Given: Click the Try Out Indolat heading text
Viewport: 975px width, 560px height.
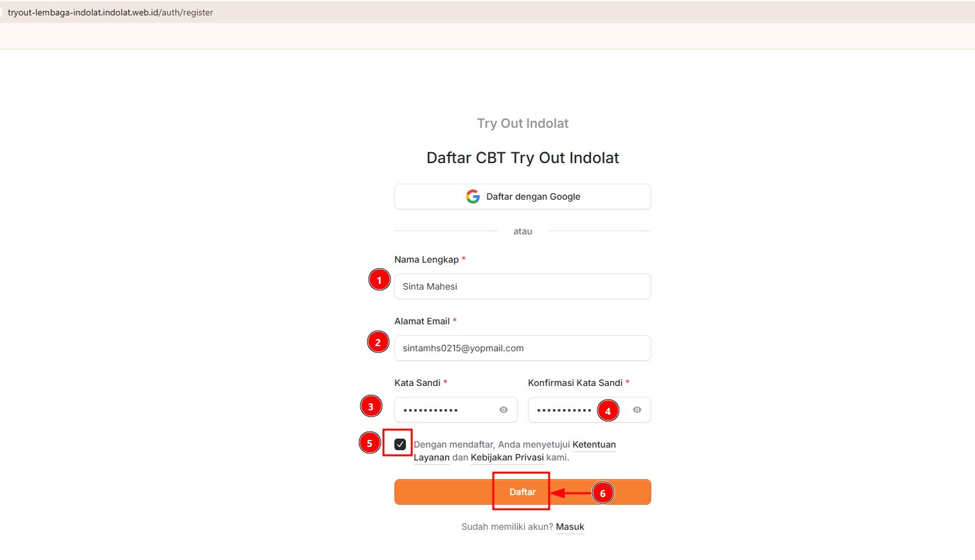Looking at the screenshot, I should 523,123.
